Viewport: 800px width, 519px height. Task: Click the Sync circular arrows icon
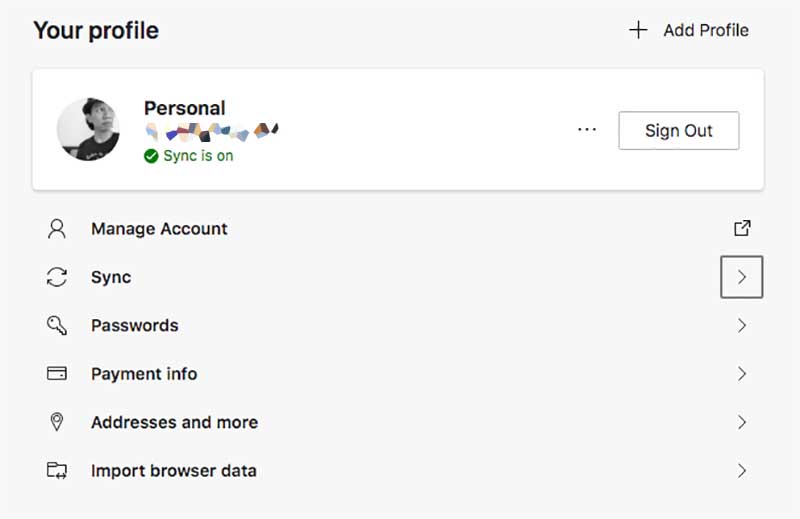click(57, 277)
